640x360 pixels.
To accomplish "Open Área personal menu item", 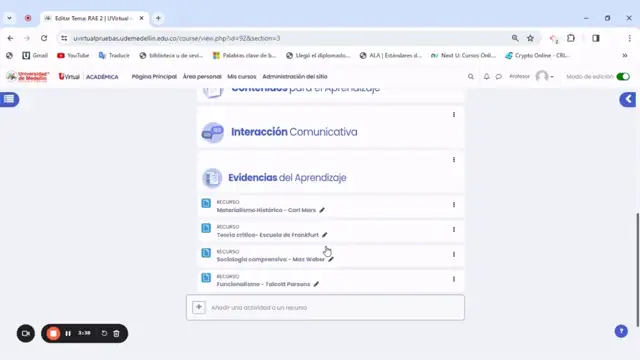I will pos(202,77).
